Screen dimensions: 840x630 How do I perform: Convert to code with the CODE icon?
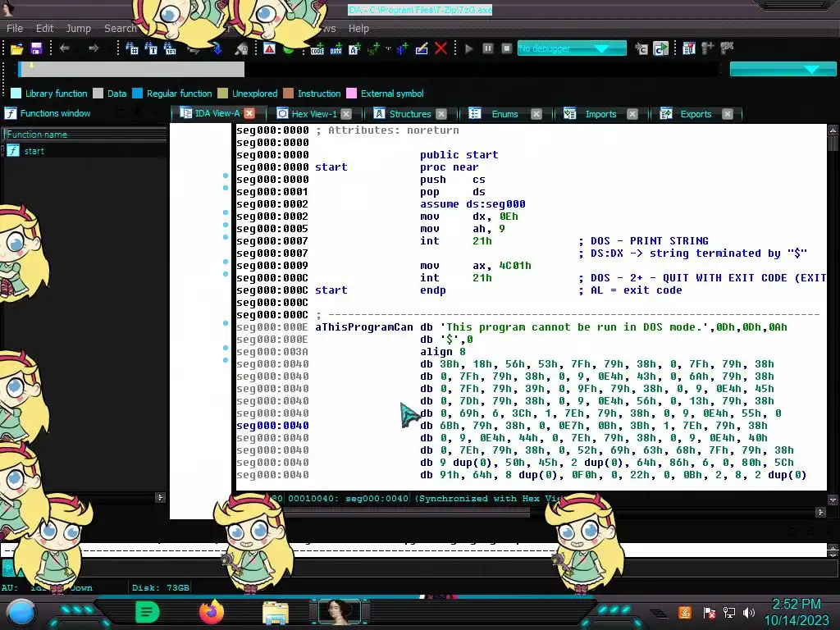coord(317,48)
